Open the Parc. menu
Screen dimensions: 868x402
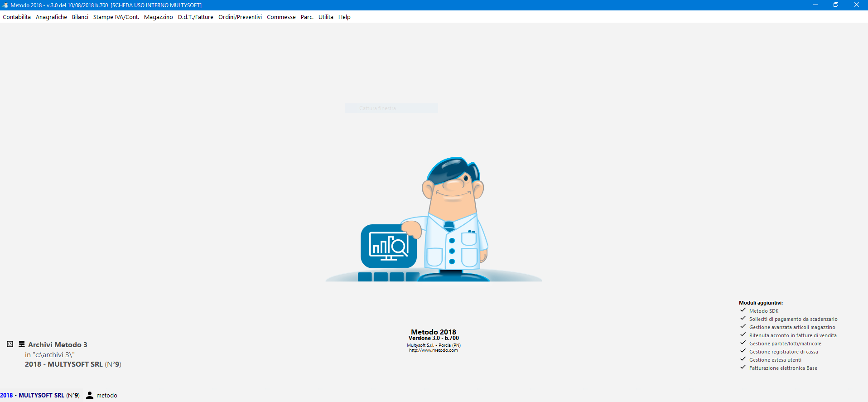click(307, 17)
